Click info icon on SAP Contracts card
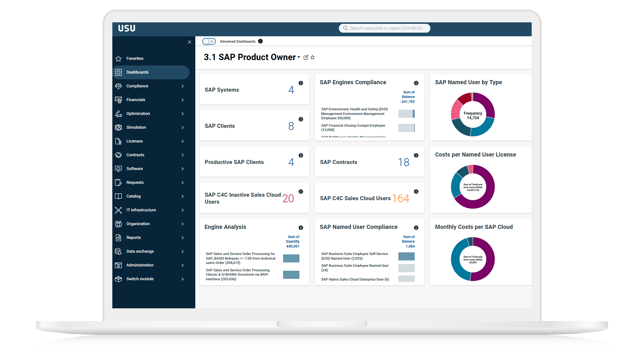This screenshot has height=360, width=640. pos(416,156)
